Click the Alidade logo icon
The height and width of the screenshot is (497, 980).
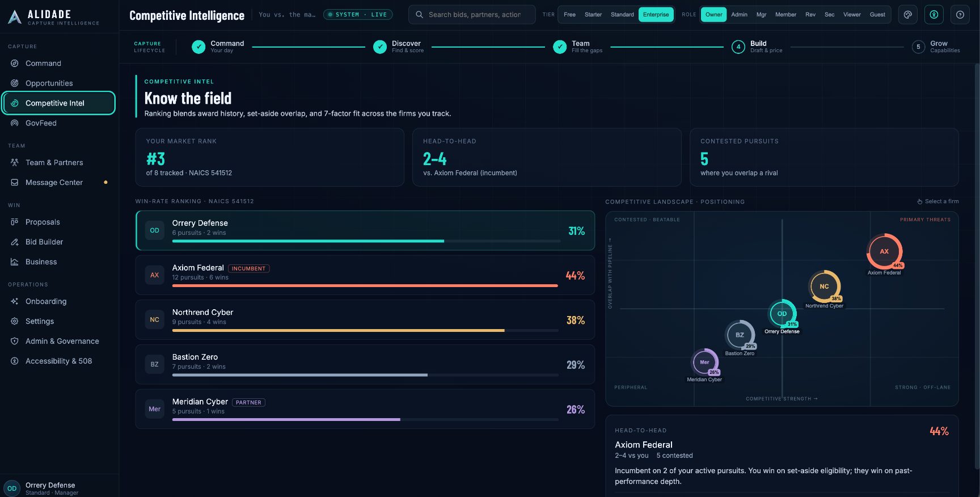[x=15, y=16]
